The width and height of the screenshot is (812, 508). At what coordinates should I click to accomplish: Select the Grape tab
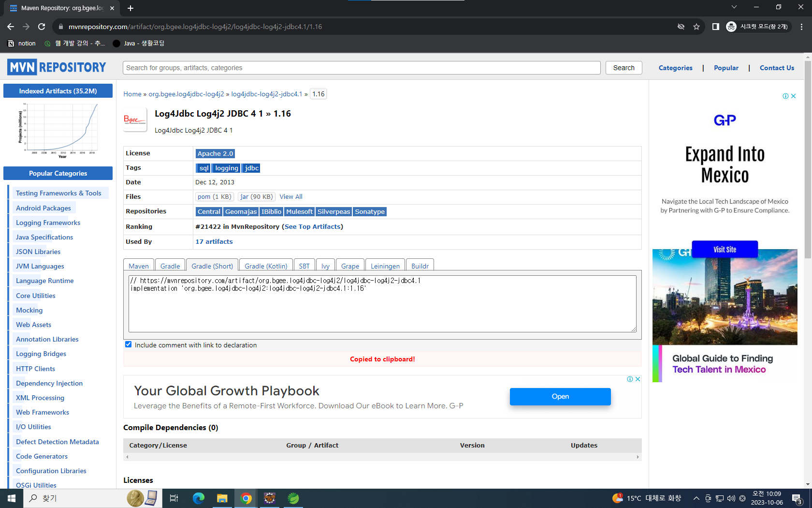[x=350, y=266]
